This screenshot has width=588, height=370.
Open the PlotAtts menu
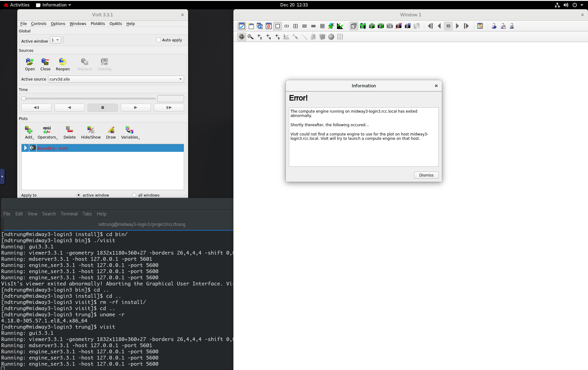coord(97,23)
